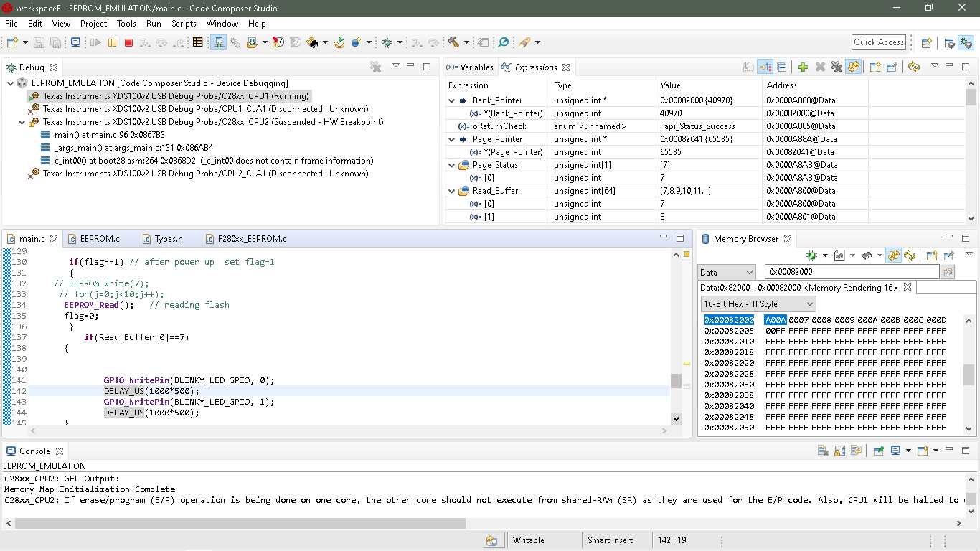The image size is (980, 551).
Task: Click the Remove selected expression icon
Action: 820,67
